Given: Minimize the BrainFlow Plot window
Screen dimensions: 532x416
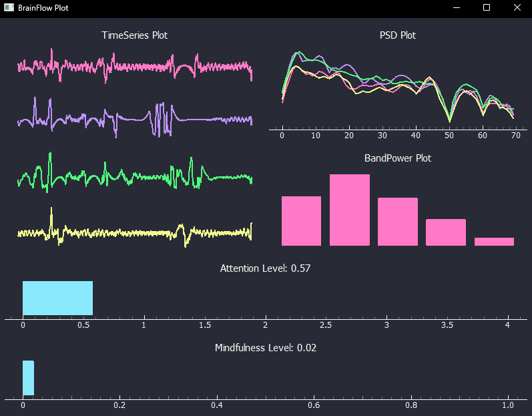Looking at the screenshot, I should point(457,7).
